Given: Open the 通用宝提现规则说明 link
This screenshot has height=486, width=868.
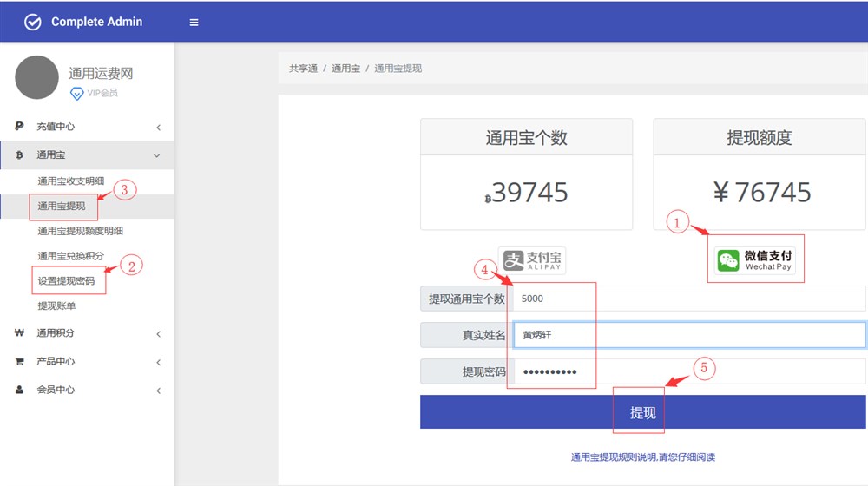Looking at the screenshot, I should coord(642,457).
